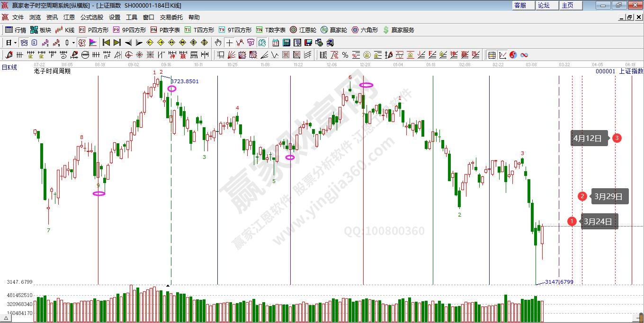Screen dimensions: 644x323
Task: Click the 客服 button in title bar
Action: point(520,5)
